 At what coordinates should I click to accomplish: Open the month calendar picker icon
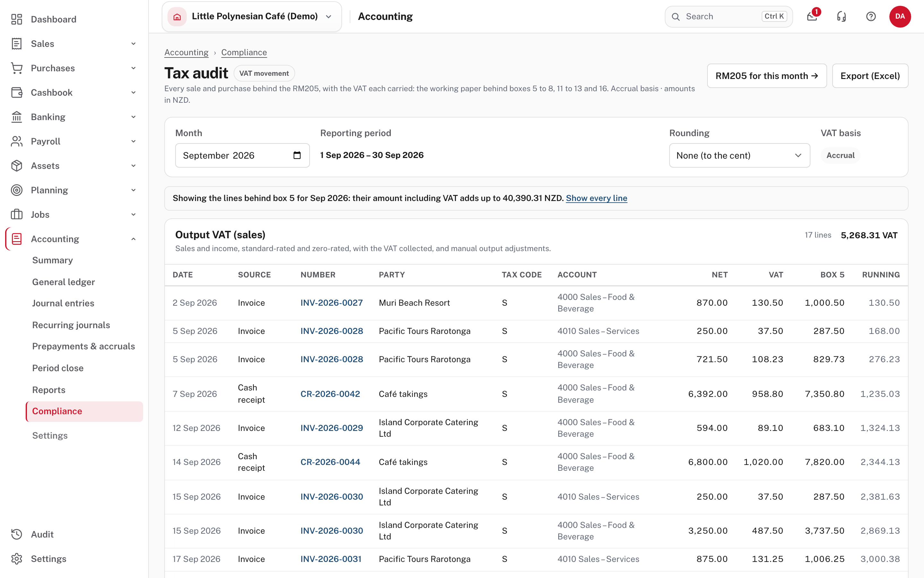(x=297, y=155)
